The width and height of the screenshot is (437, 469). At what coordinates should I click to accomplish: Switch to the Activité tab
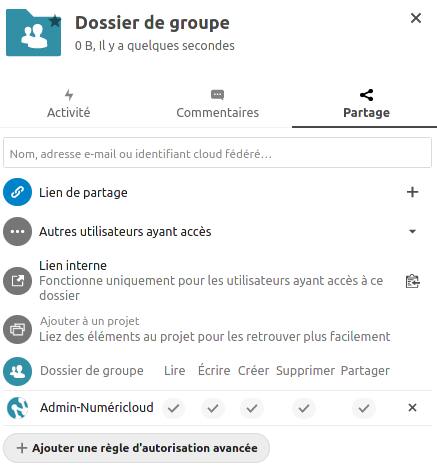[x=69, y=104]
